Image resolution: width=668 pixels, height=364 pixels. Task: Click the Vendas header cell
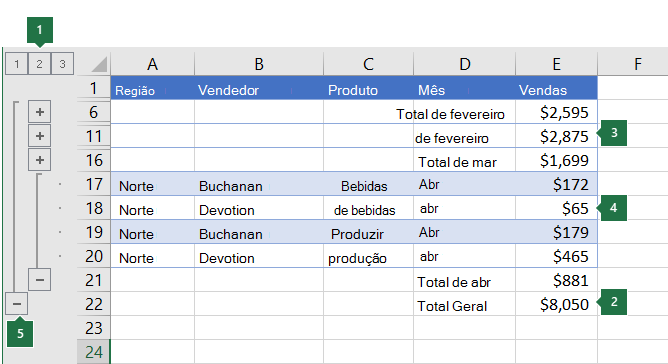point(556,88)
